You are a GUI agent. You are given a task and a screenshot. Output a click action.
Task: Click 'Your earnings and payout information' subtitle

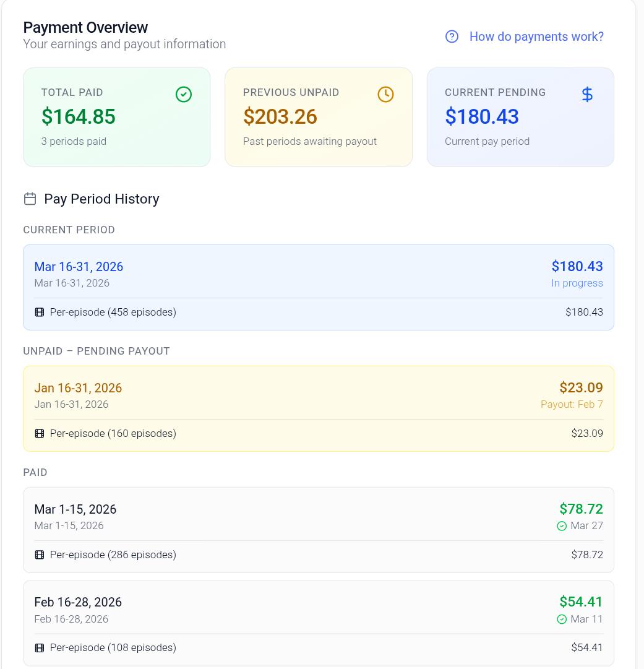[124, 44]
